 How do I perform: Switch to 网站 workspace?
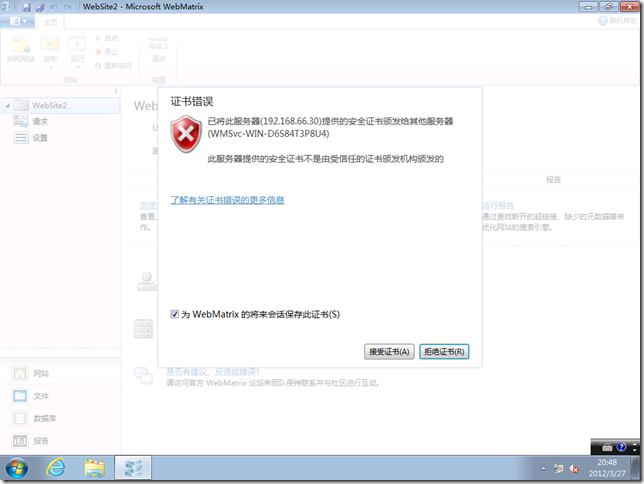[60, 373]
